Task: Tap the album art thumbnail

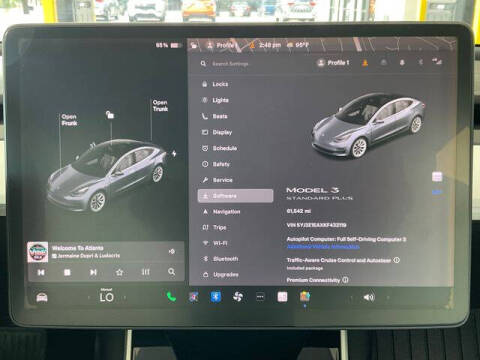Action: coord(37,252)
